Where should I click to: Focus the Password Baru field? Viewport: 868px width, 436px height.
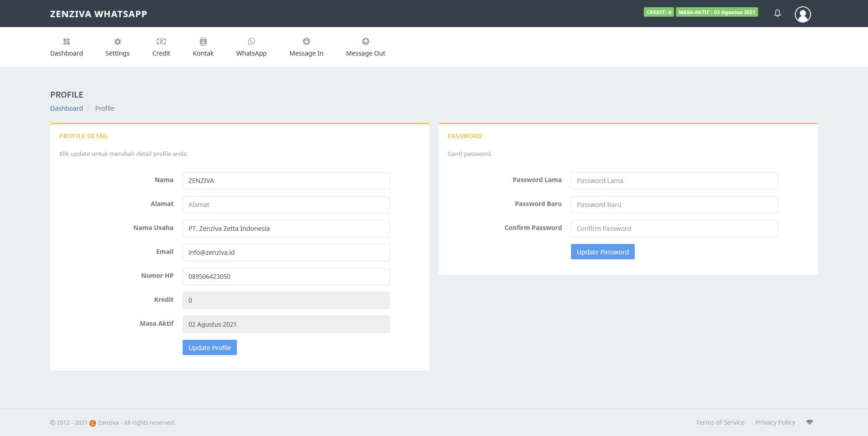(675, 205)
